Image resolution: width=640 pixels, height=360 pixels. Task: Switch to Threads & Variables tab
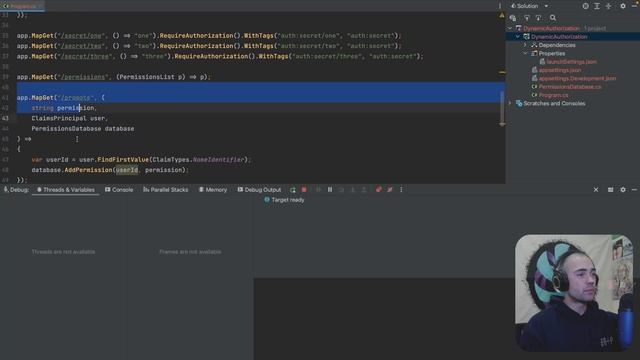point(66,190)
